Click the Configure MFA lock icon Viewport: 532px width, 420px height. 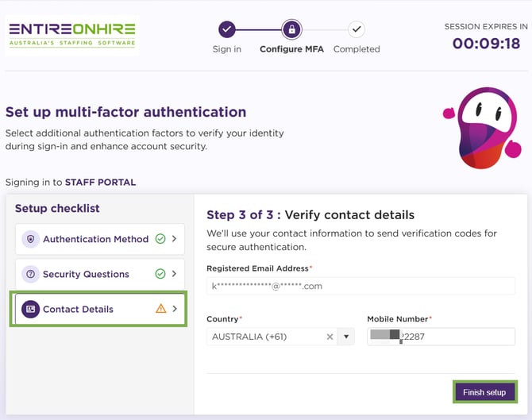[292, 30]
